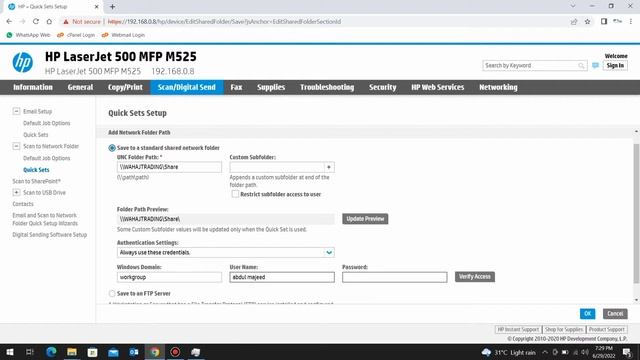This screenshot has height=360, width=640.
Task: Select the Save to an FTP Server option
Action: point(112,293)
